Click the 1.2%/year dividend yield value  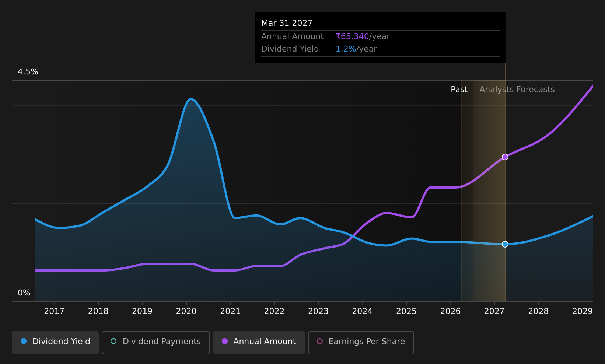(x=356, y=49)
